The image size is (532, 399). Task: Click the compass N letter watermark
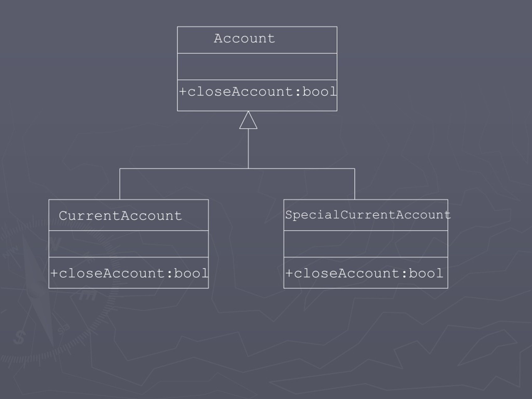[x=55, y=244]
